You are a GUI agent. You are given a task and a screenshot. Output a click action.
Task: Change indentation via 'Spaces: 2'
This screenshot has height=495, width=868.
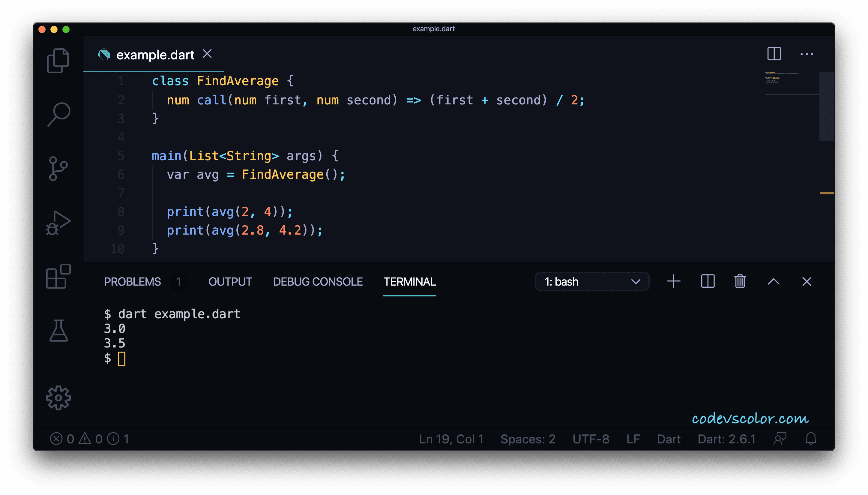tap(528, 439)
